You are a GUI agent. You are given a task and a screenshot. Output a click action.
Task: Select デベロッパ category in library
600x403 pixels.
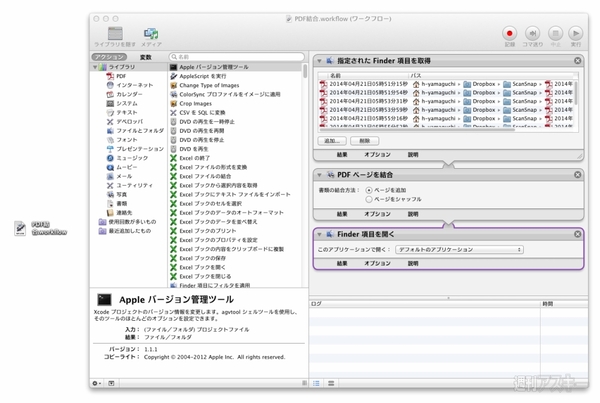coord(125,122)
